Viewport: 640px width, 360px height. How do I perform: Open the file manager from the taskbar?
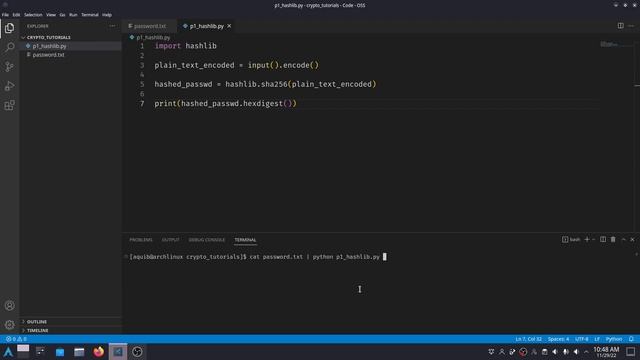79,352
